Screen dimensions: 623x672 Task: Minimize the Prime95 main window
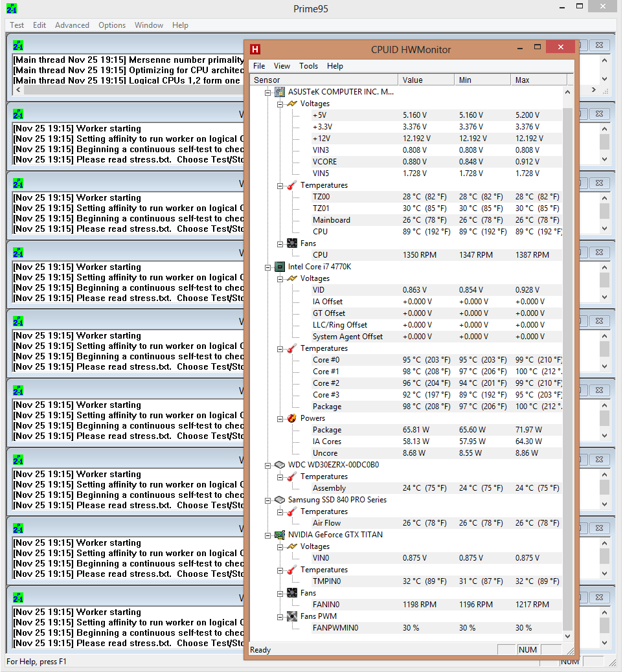[x=562, y=7]
